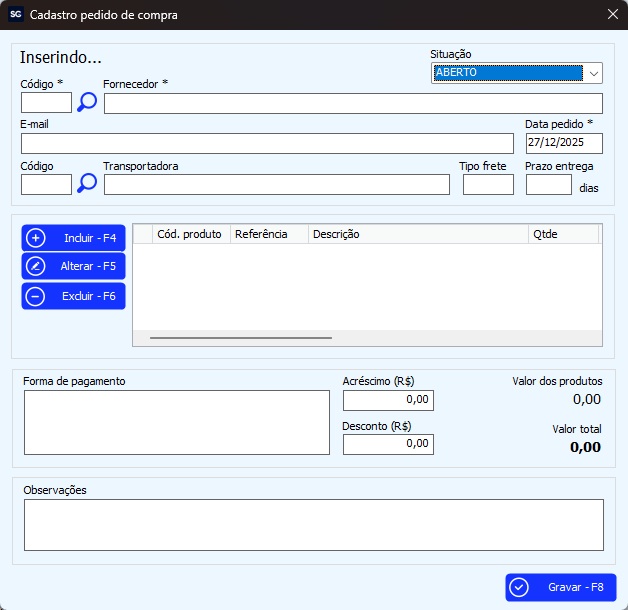Focus the supplier Código field

(x=46, y=103)
